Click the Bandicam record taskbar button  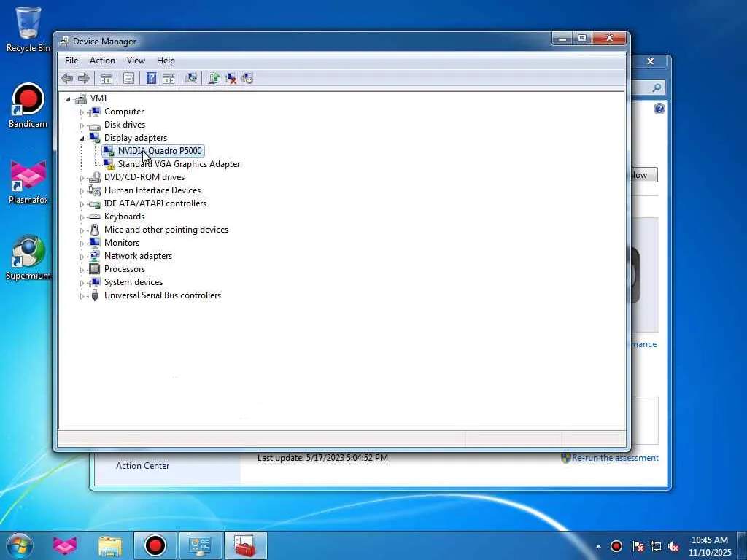pyautogui.click(x=155, y=545)
